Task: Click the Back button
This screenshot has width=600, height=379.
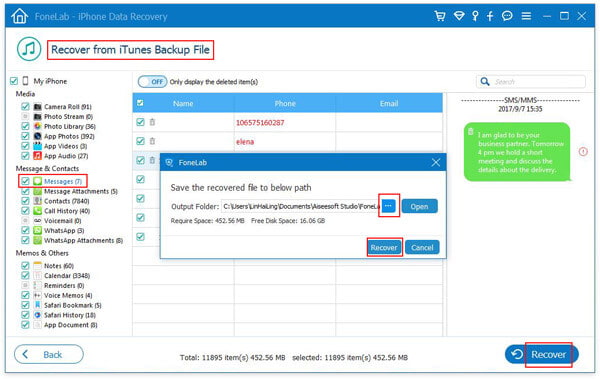Action: point(49,354)
